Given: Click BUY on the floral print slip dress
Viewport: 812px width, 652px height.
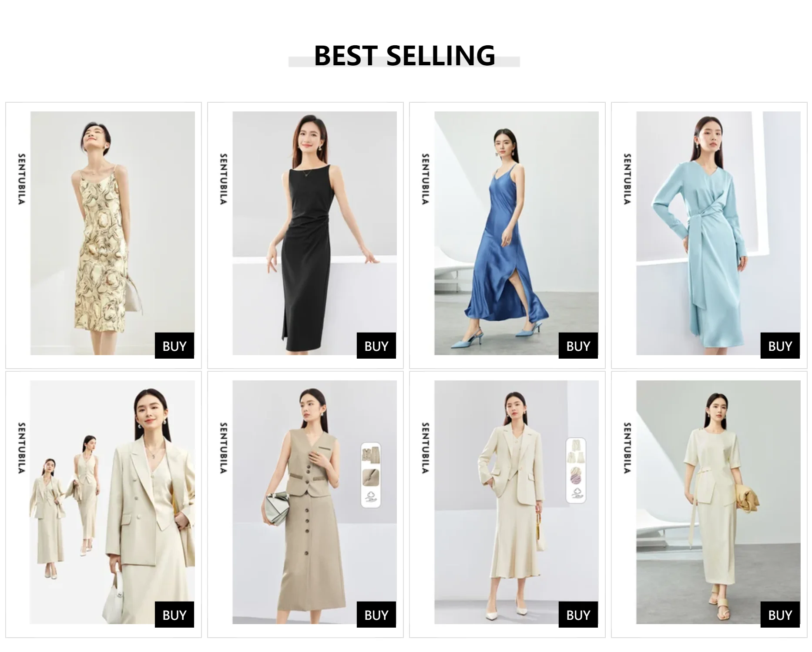Looking at the screenshot, I should (174, 346).
